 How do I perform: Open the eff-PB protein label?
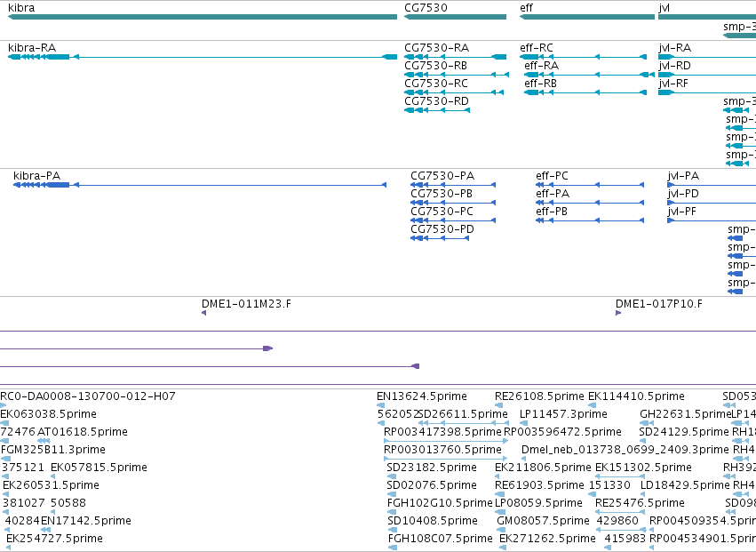(x=551, y=212)
